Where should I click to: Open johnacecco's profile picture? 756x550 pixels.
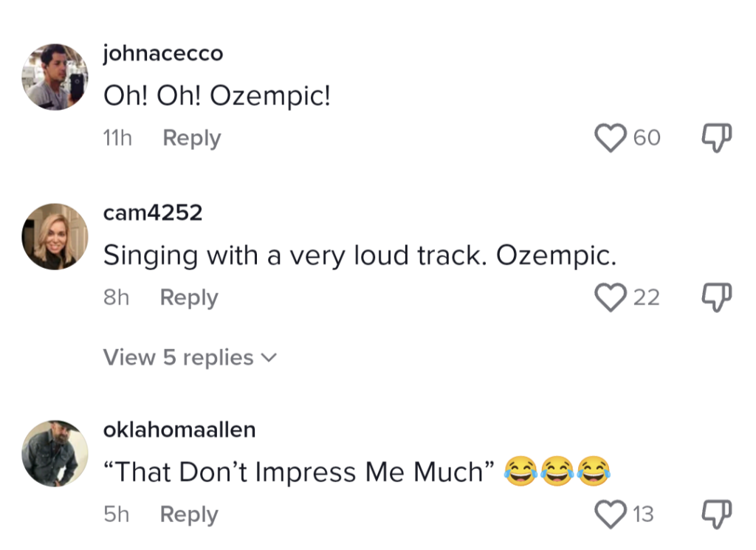tap(55, 76)
